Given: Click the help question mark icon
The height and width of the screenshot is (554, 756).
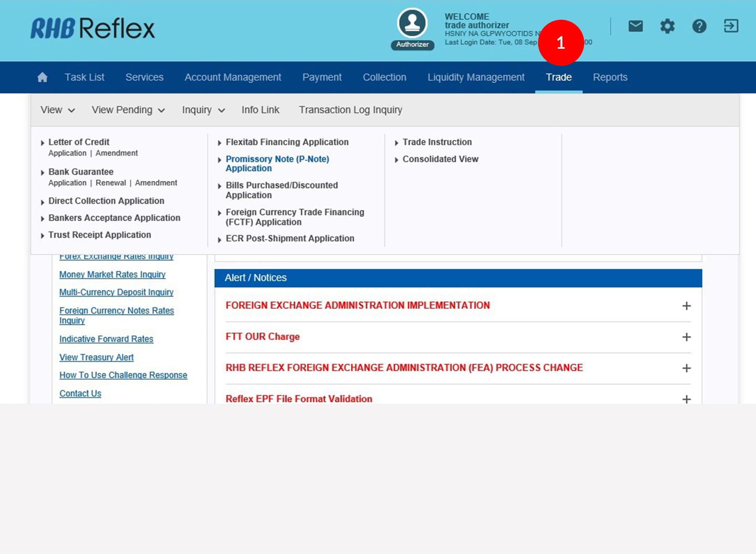Looking at the screenshot, I should tap(699, 26).
